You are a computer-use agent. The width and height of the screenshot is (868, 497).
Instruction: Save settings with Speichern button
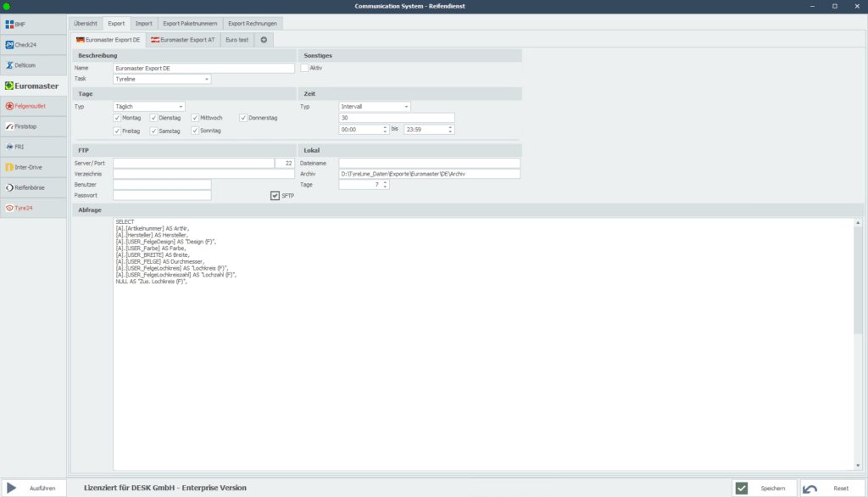765,489
